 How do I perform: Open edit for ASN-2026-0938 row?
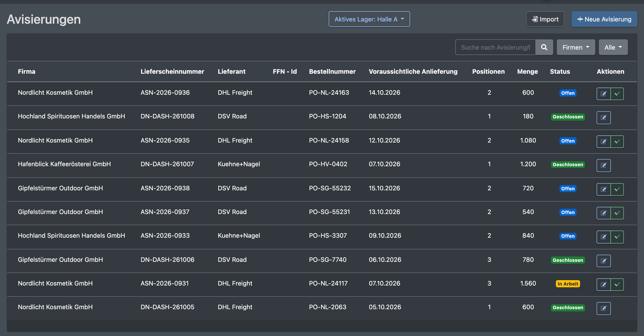[x=604, y=189]
